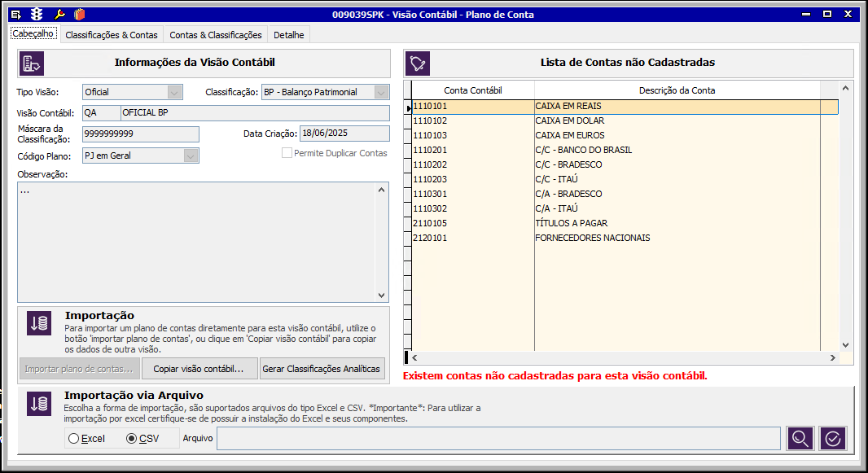This screenshot has height=473, width=868.
Task: Select the FORNECEDORES NACIONAIS row
Action: point(625,238)
